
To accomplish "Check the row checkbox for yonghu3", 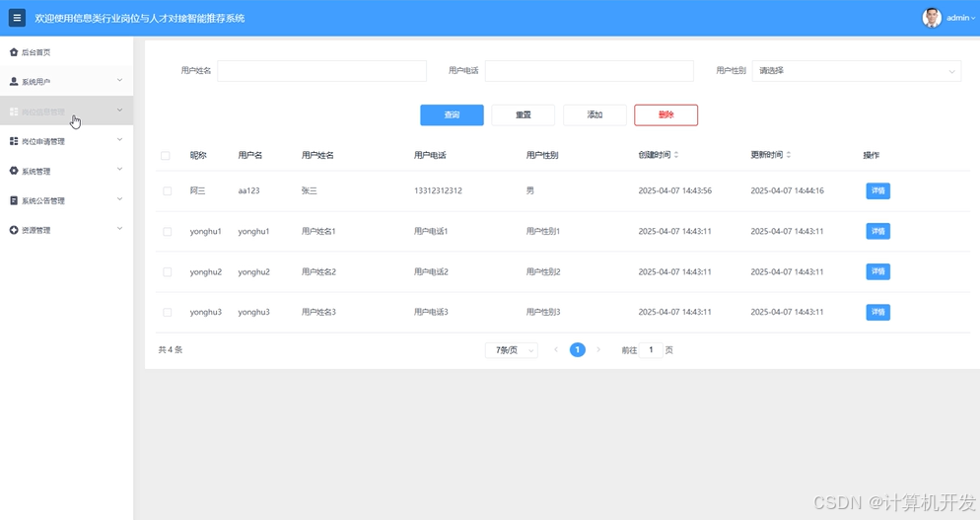I will point(167,312).
